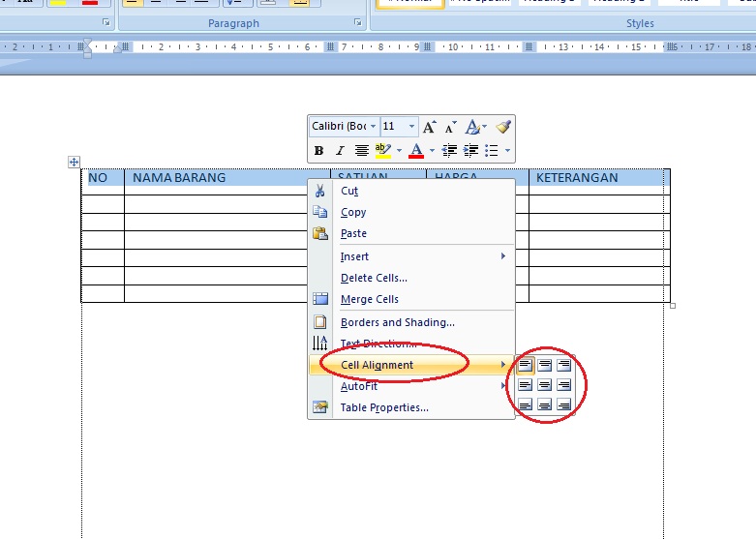Click the Copy icon in context menu
Image resolution: width=756 pixels, height=539 pixels.
(x=319, y=212)
